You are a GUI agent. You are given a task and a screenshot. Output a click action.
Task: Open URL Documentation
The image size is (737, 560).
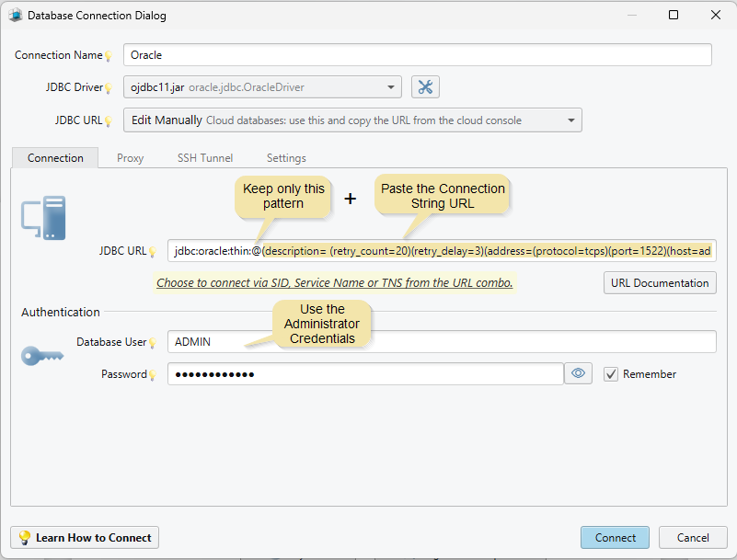point(660,282)
